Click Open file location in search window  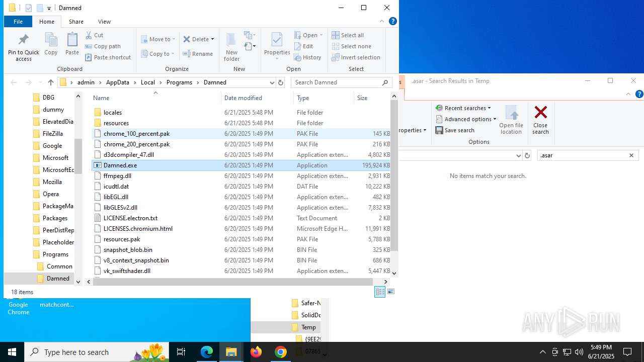pyautogui.click(x=511, y=120)
